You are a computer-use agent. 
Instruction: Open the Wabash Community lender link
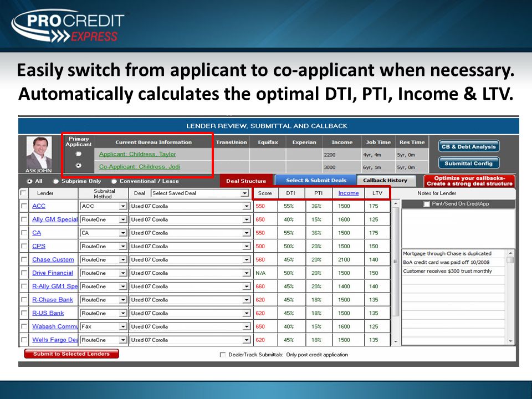click(55, 326)
